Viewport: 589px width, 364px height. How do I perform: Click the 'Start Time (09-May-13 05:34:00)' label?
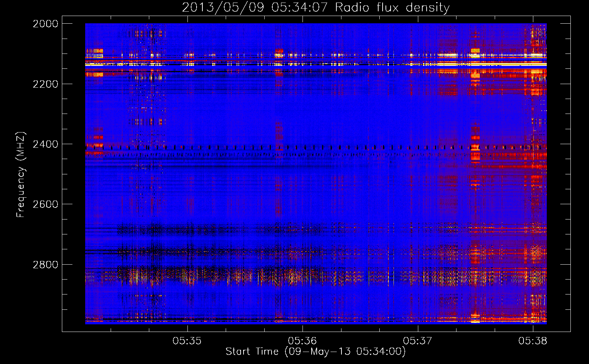(315, 352)
